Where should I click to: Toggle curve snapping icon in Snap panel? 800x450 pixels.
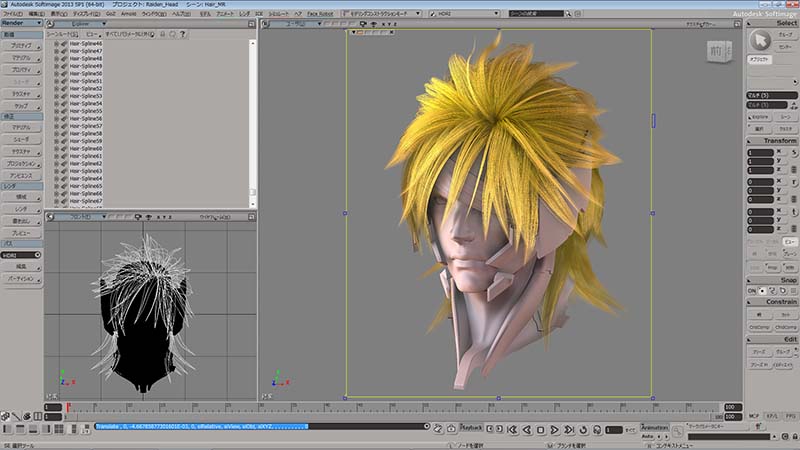click(x=772, y=291)
